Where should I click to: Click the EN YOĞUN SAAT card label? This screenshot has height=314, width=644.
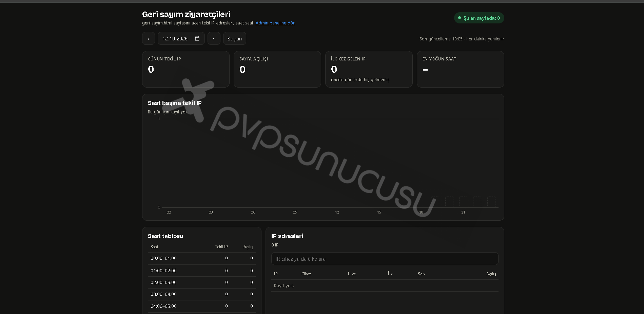coord(439,59)
